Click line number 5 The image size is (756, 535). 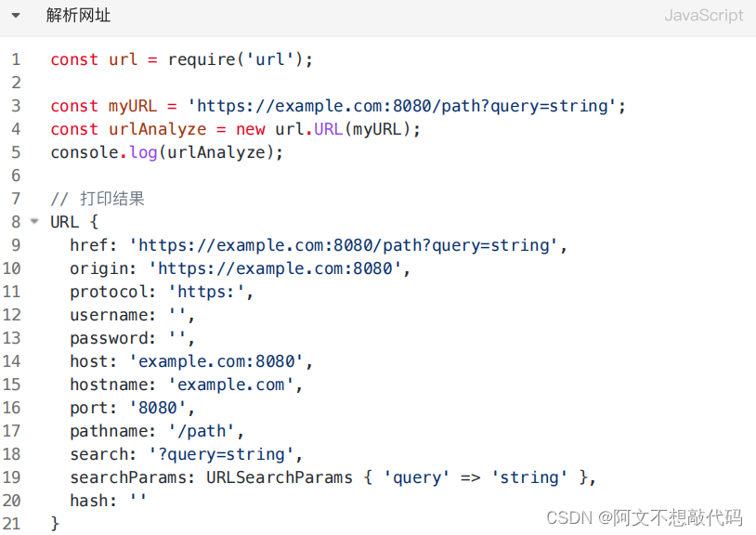tap(16, 151)
